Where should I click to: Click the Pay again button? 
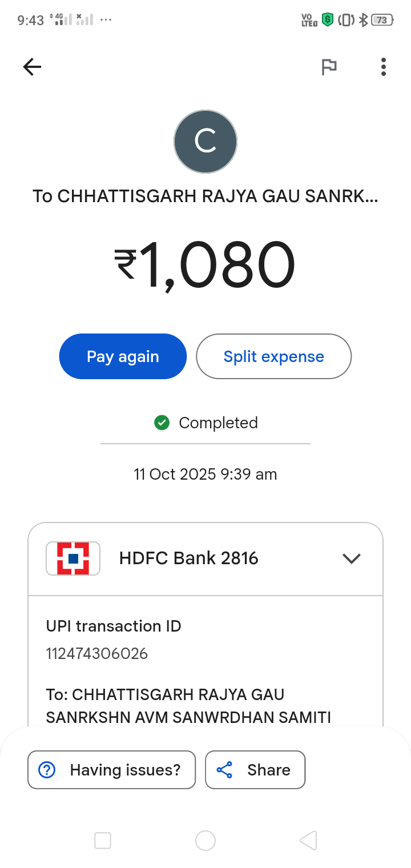(x=123, y=356)
